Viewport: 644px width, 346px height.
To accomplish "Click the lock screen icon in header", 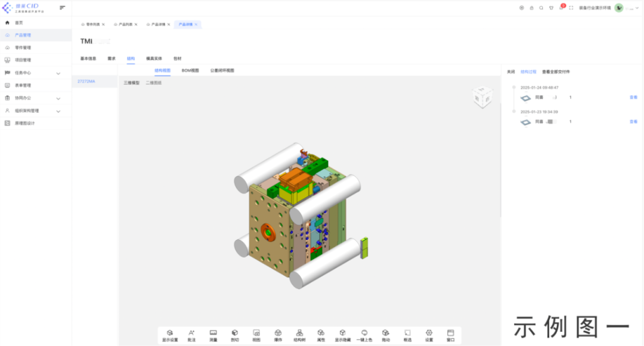I will coord(531,8).
